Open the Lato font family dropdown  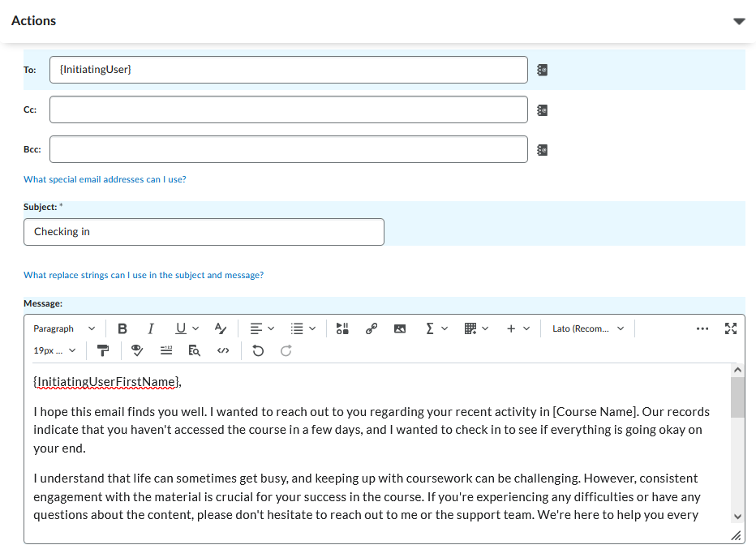point(588,328)
